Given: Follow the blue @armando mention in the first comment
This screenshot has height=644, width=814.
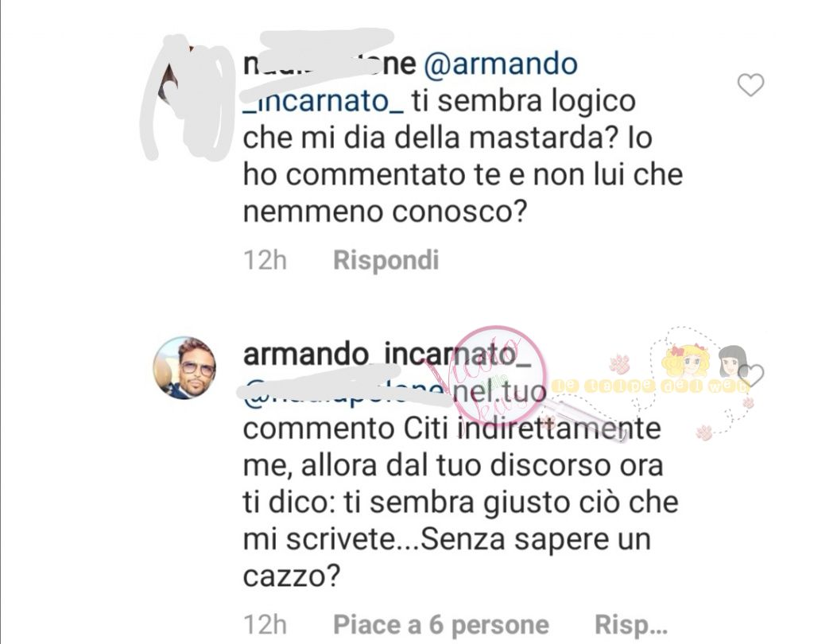Looking at the screenshot, I should (x=501, y=64).
